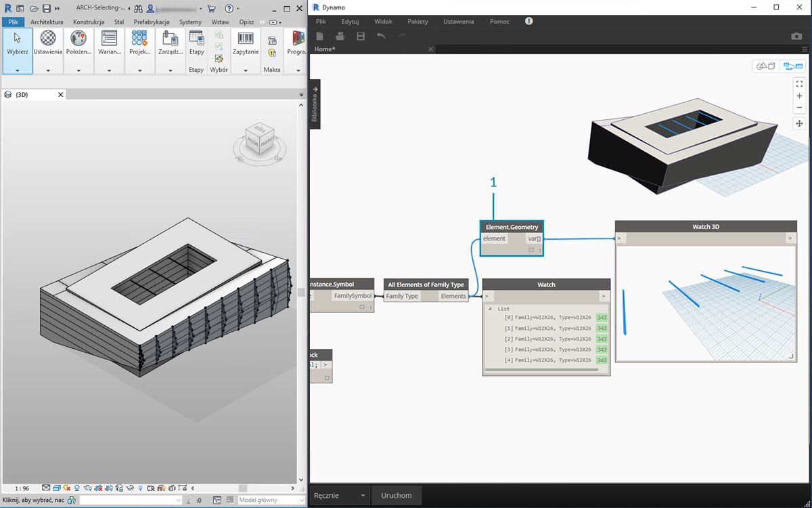This screenshot has width=812, height=508.
Task: Click Watch node horizontal scrollbar
Action: (x=542, y=370)
